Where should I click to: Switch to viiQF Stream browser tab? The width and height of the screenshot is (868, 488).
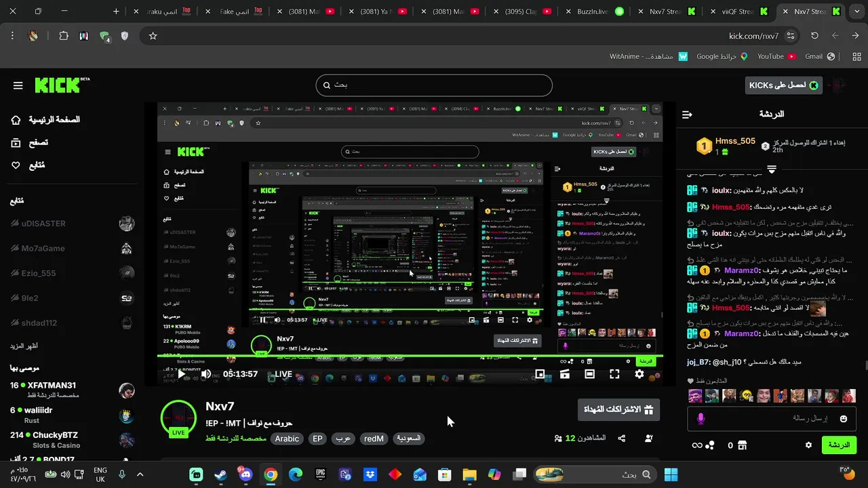point(739,12)
